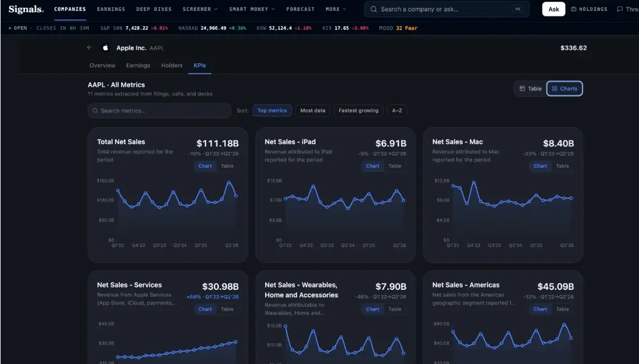
Task: Show Chart view in Net Sales - iPad card
Action: click(373, 166)
